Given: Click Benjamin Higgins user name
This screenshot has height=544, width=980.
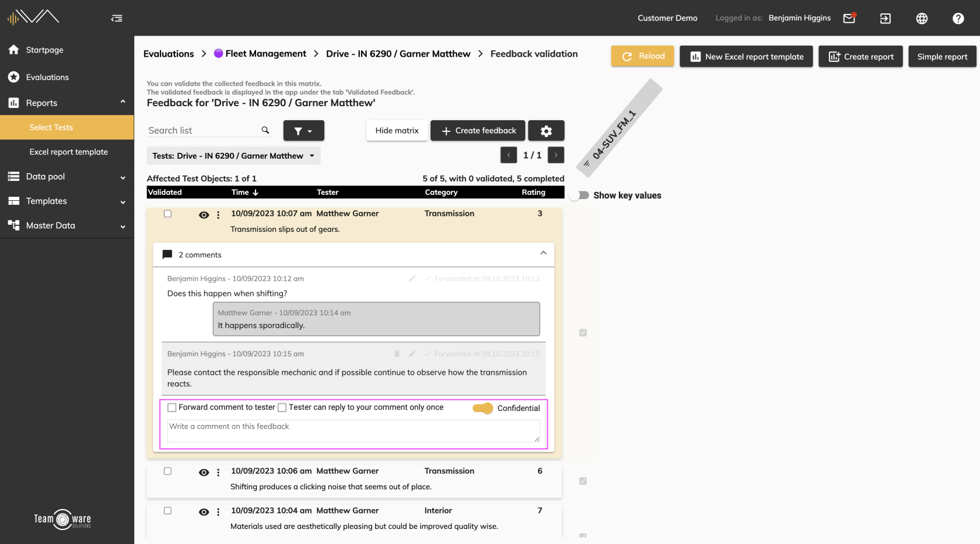Looking at the screenshot, I should [799, 18].
